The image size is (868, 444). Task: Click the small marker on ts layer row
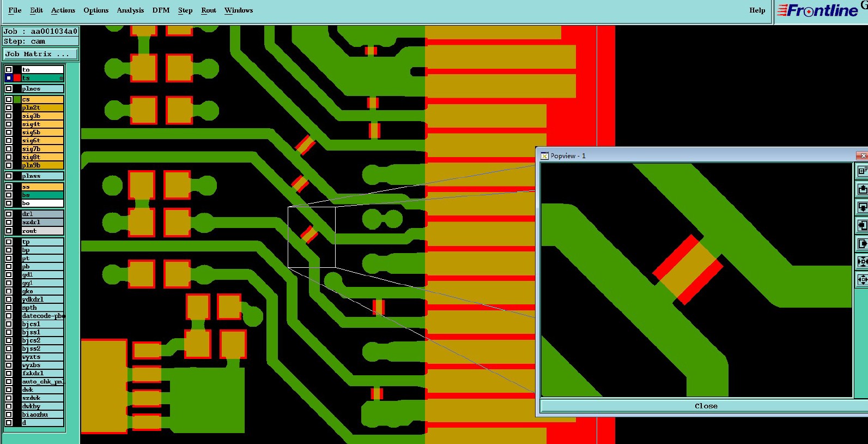click(x=61, y=79)
